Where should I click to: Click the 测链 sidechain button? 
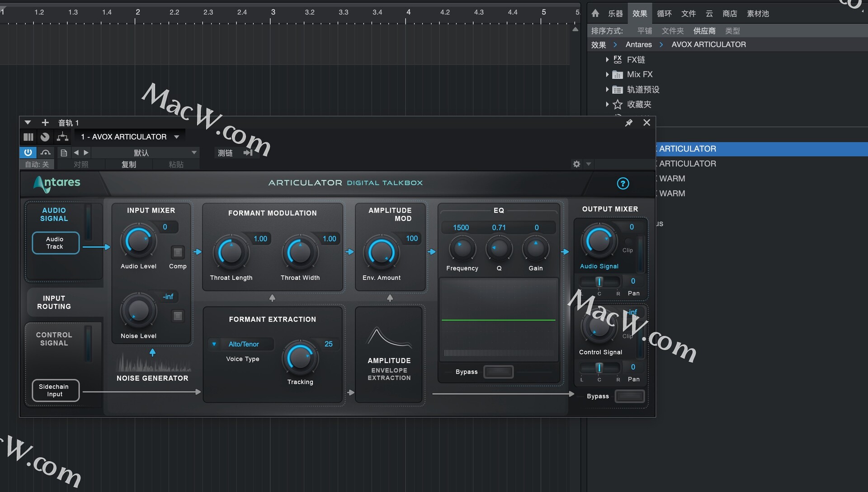(x=225, y=153)
